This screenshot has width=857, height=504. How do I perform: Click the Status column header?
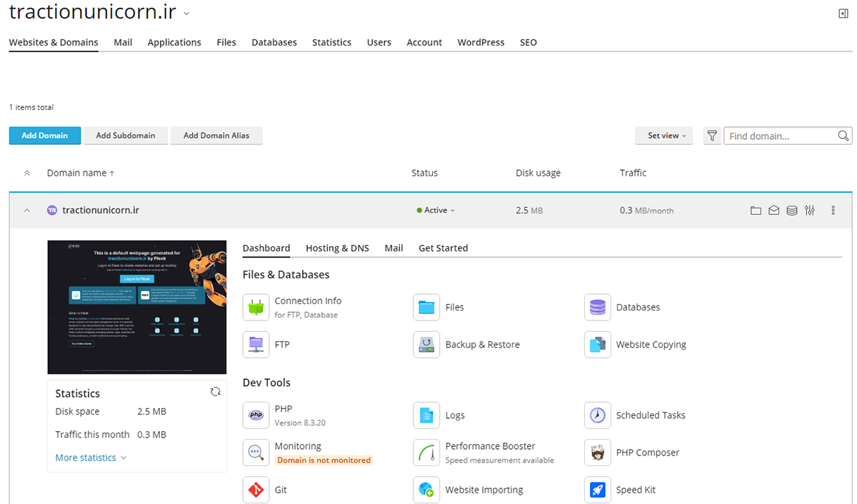pyautogui.click(x=424, y=173)
